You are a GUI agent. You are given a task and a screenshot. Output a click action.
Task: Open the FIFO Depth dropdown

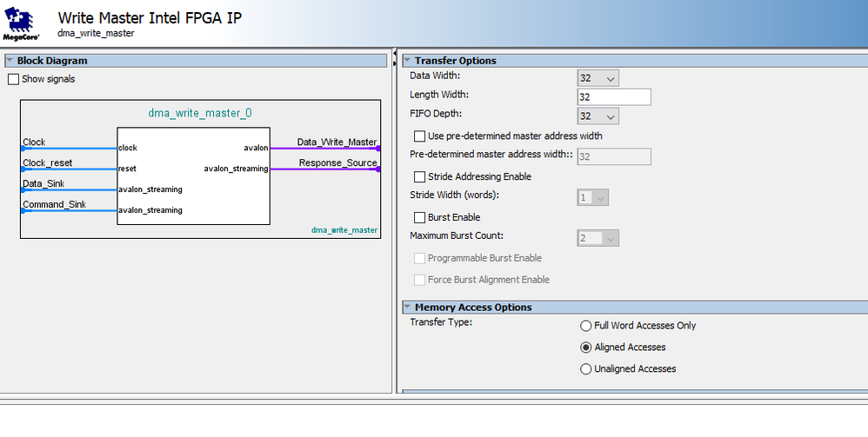pos(598,116)
